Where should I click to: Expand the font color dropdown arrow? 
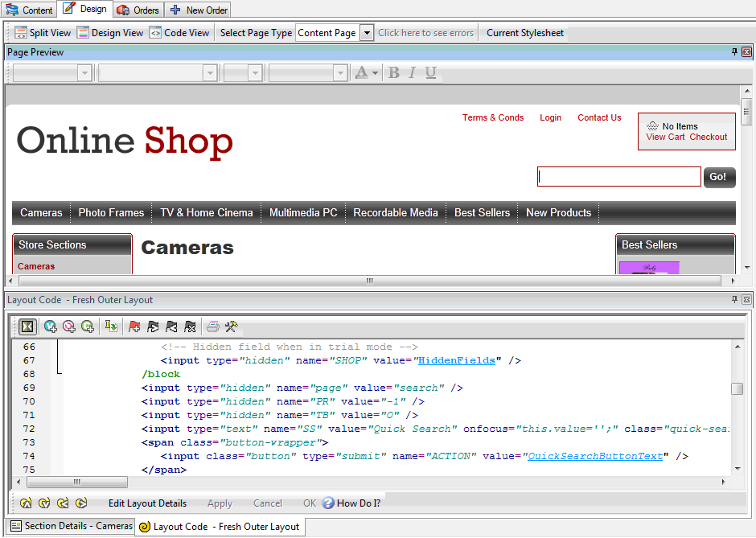pos(375,72)
